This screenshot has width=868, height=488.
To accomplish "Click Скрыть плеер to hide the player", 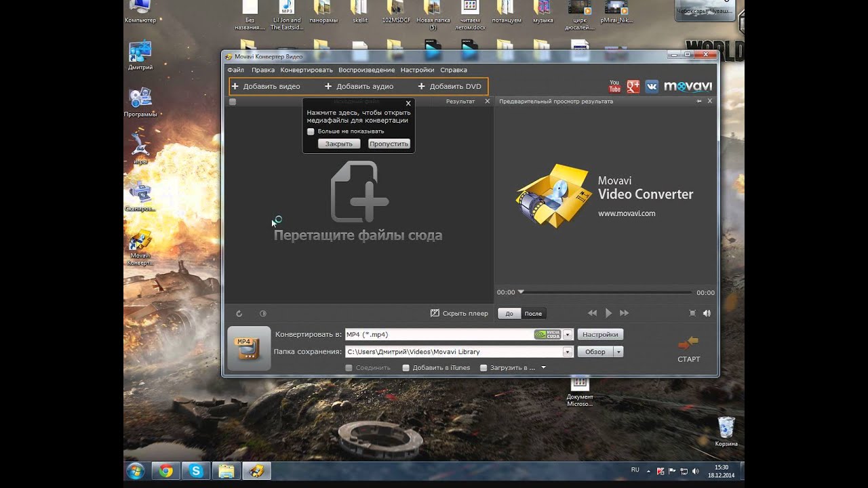I will [459, 313].
